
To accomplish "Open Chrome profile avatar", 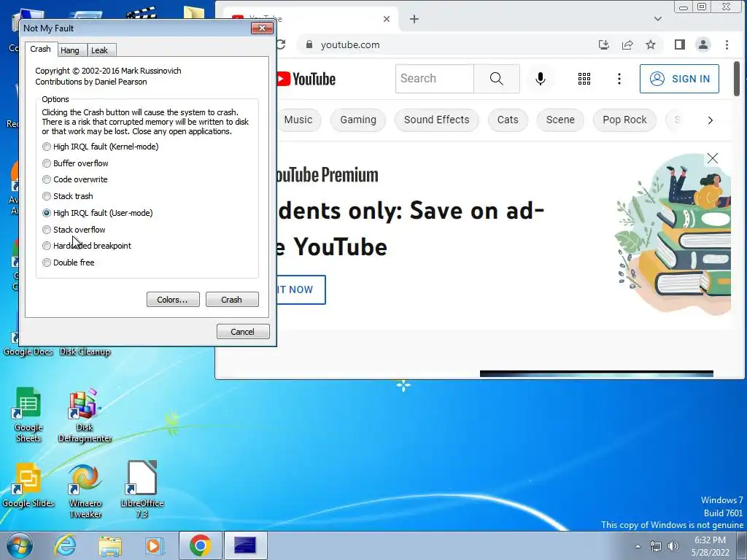I will tap(703, 44).
